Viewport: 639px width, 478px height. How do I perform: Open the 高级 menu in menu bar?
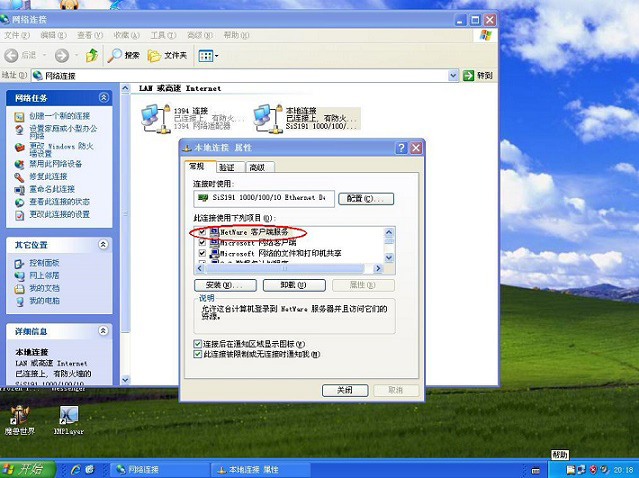200,35
